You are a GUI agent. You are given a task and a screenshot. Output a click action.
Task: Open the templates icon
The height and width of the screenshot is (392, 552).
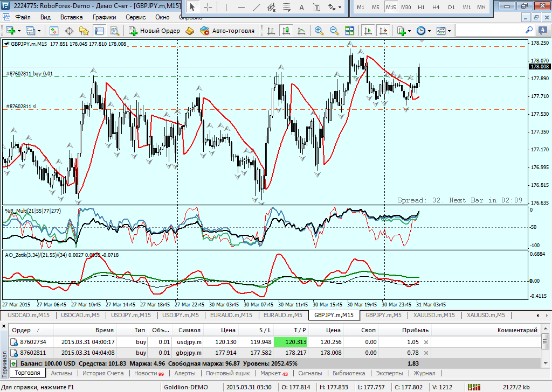click(441, 31)
